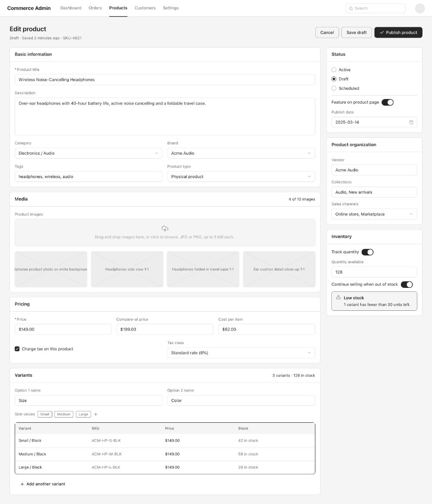Uncheck Charge tax on this product
Image resolution: width=432 pixels, height=504 pixels.
[x=17, y=349]
